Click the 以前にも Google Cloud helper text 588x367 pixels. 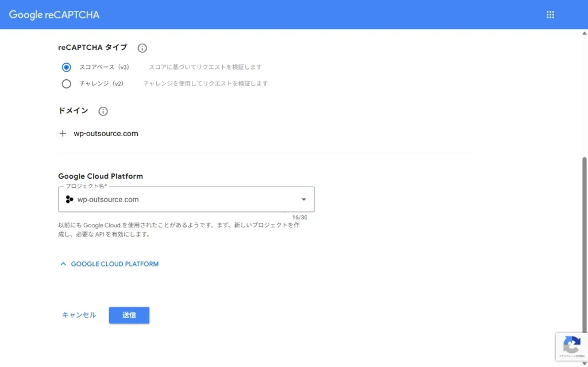(x=179, y=230)
